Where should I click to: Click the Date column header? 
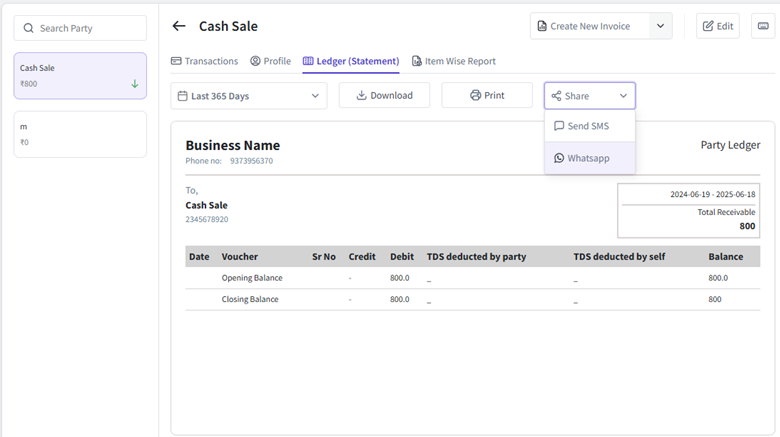click(x=199, y=257)
